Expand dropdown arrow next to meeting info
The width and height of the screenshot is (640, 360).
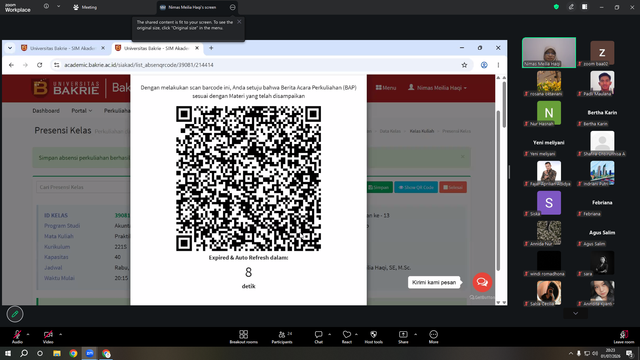(58, 7)
